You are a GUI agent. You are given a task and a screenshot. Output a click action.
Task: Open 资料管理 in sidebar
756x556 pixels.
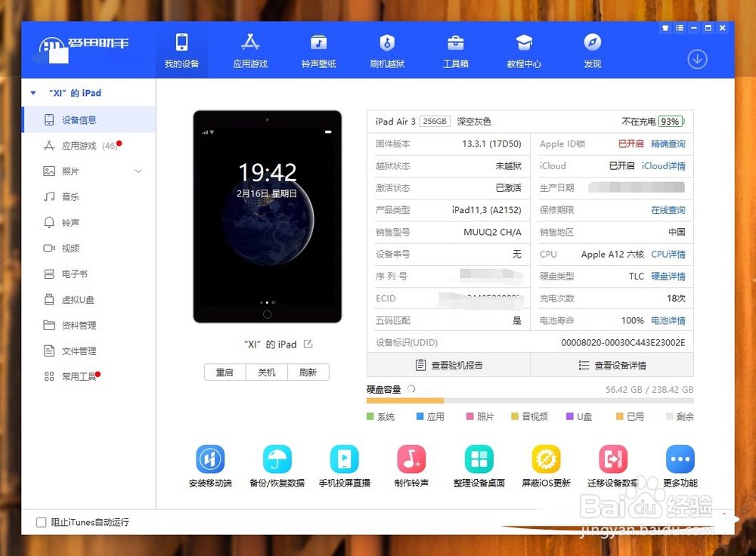pyautogui.click(x=89, y=326)
